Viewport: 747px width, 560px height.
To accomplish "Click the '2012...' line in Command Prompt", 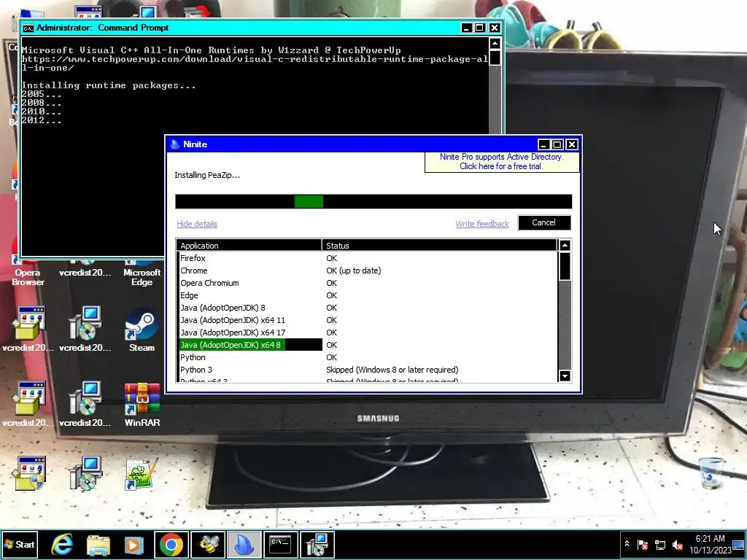I will 42,120.
